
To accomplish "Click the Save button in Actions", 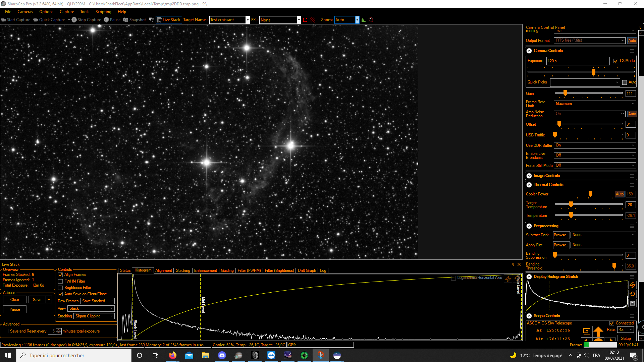I will (37, 300).
